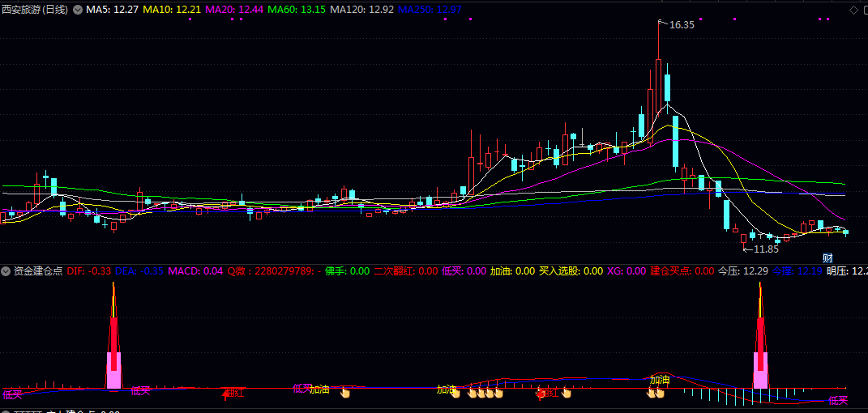This screenshot has width=868, height=413.
Task: Click the 16.35 high price label
Action: 682,25
